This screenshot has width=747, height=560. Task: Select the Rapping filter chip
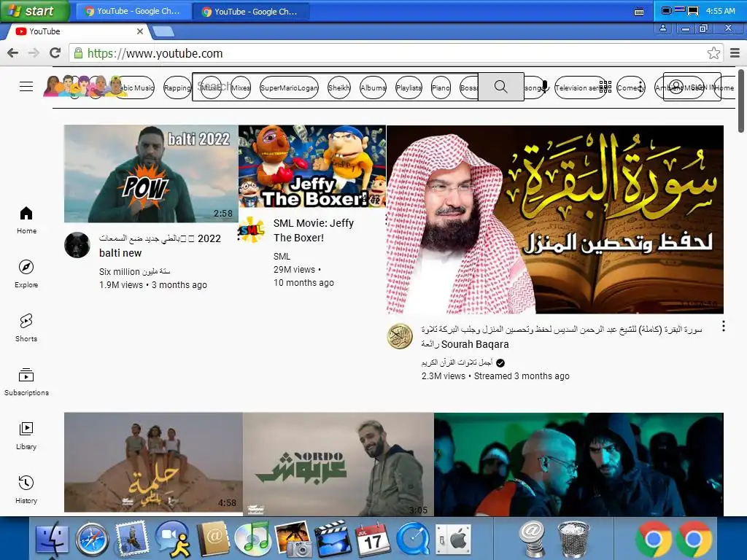coord(177,87)
